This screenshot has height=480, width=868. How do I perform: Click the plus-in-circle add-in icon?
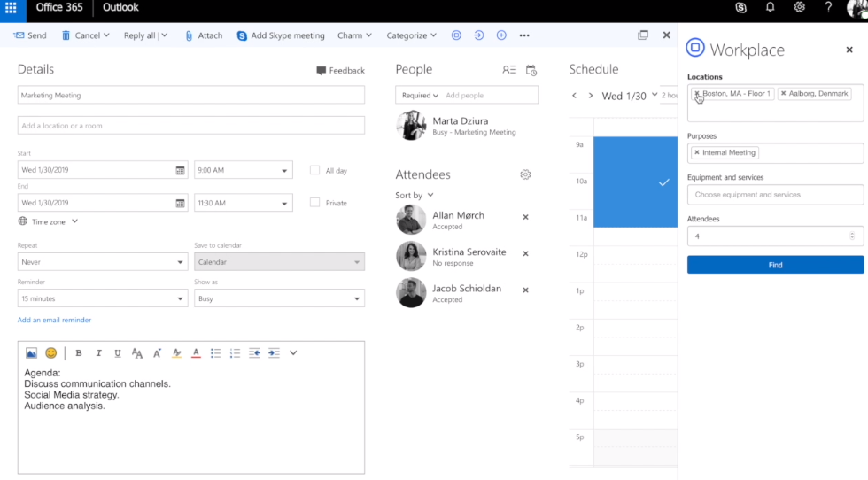click(501, 35)
